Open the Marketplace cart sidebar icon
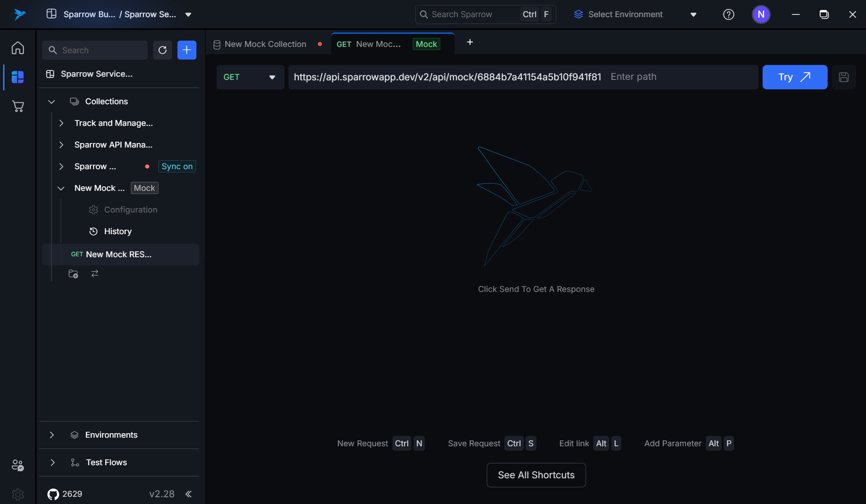The width and height of the screenshot is (866, 504). coord(18,106)
